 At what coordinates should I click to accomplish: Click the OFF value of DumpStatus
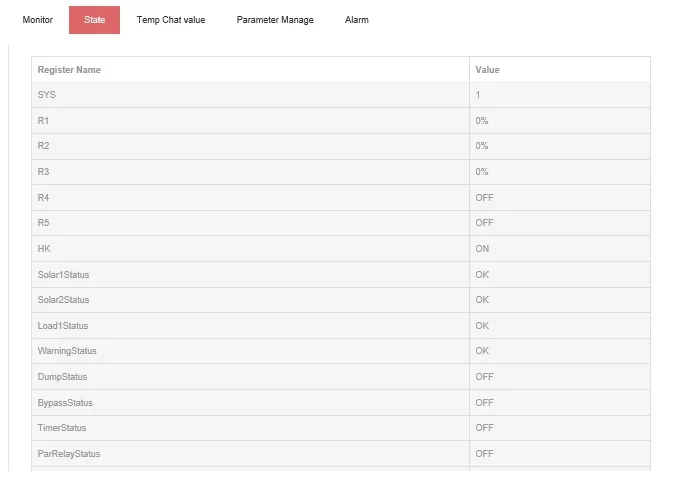484,377
